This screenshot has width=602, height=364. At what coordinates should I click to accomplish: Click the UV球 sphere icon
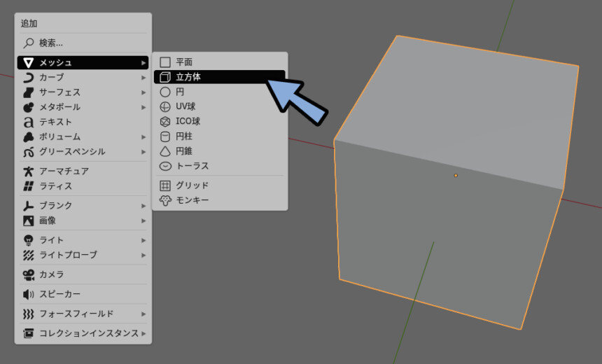point(165,106)
